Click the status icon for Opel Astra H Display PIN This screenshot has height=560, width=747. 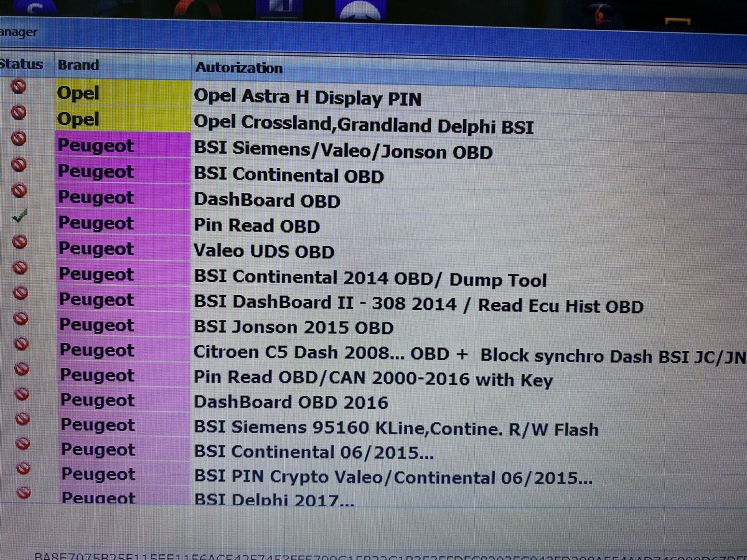click(18, 86)
